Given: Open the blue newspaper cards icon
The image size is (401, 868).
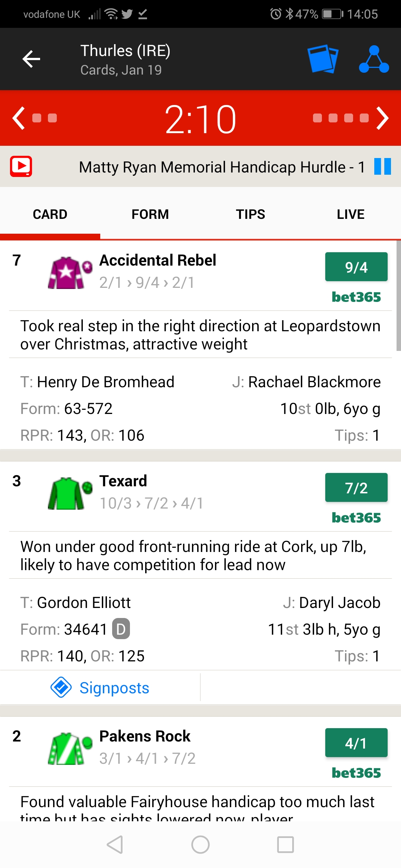Looking at the screenshot, I should (x=323, y=59).
